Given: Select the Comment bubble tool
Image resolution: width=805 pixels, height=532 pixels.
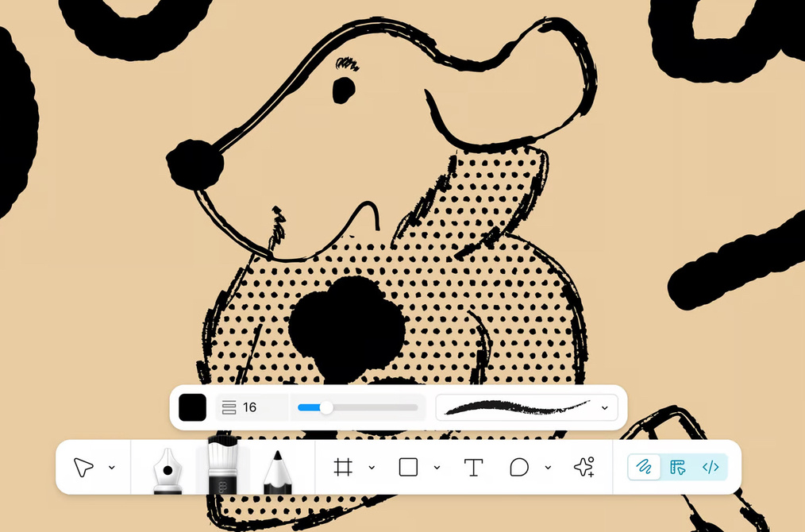Looking at the screenshot, I should click(x=519, y=468).
